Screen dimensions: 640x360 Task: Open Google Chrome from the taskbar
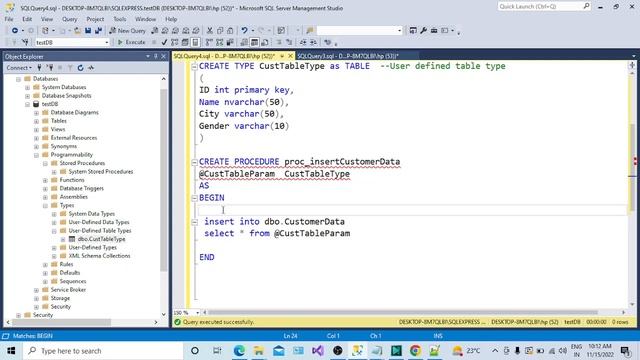416,351
